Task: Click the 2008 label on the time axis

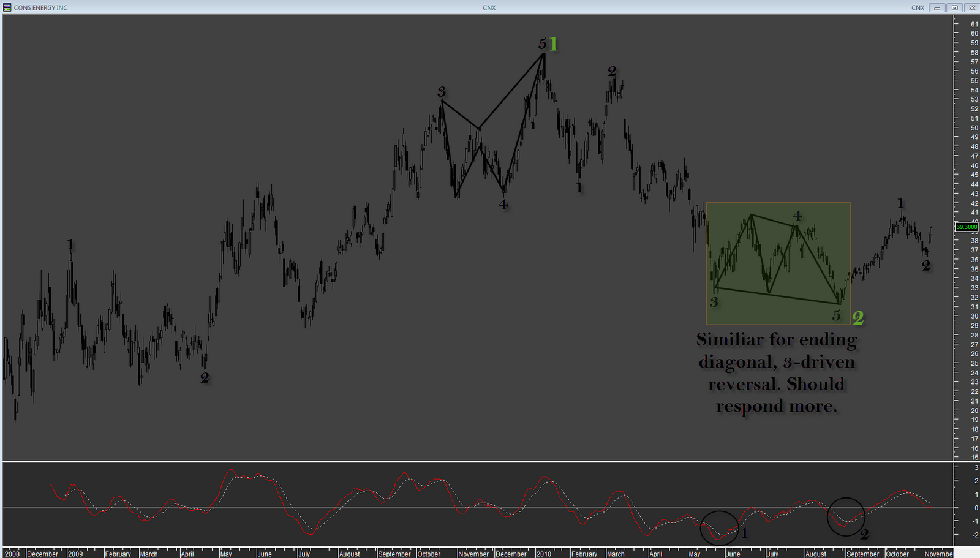Action: click(x=12, y=554)
